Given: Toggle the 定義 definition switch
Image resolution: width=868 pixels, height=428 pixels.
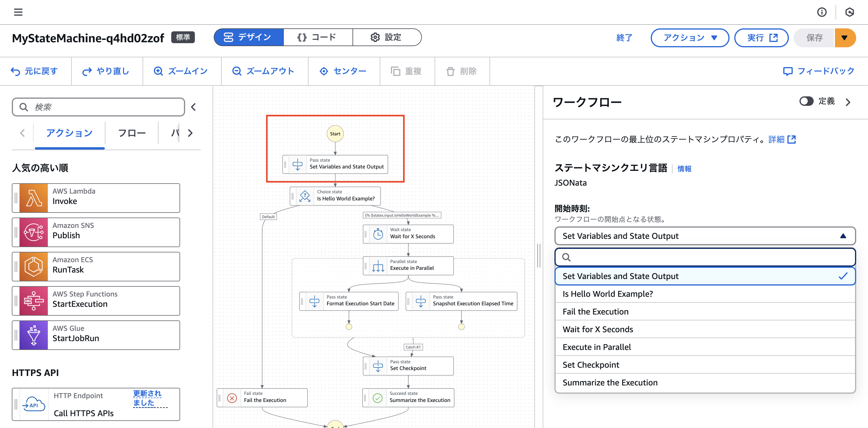Looking at the screenshot, I should (x=806, y=101).
